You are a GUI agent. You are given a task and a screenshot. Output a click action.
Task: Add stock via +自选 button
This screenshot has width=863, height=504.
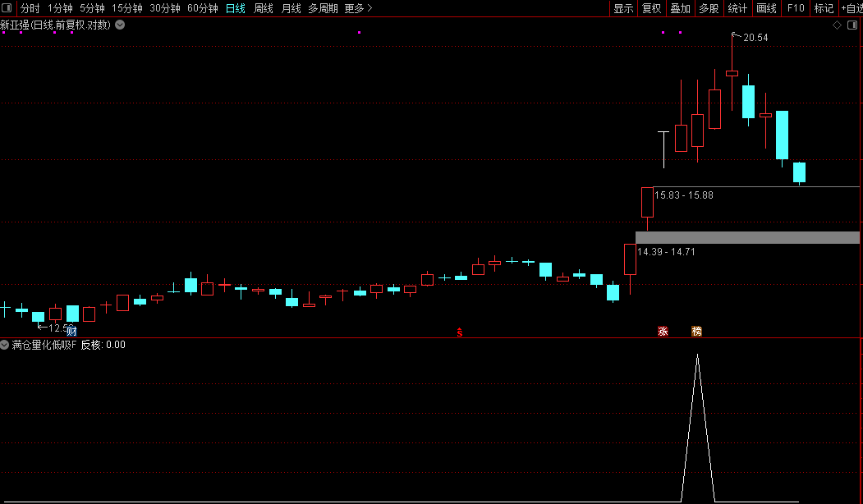(852, 8)
